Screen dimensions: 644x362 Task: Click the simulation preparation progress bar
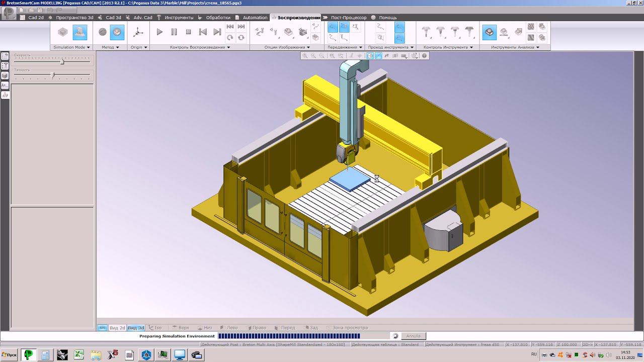tap(303, 336)
